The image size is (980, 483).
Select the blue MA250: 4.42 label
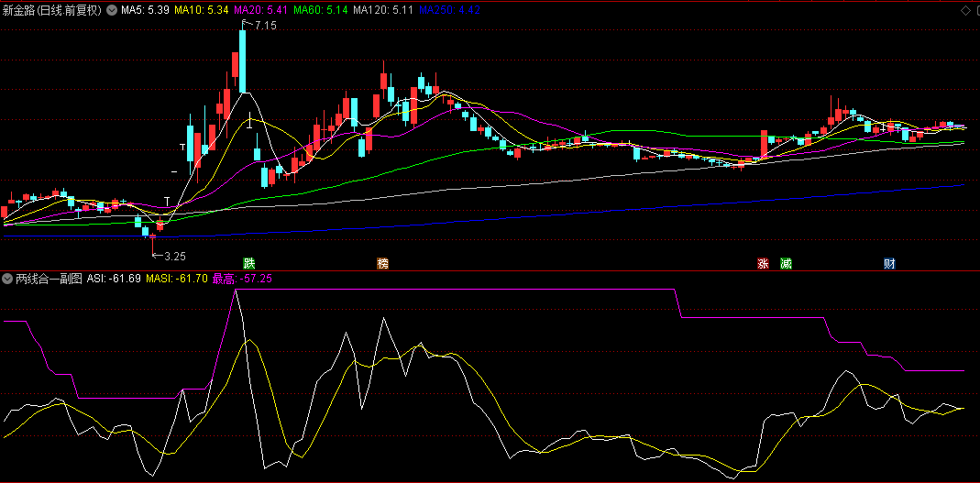coord(449,10)
